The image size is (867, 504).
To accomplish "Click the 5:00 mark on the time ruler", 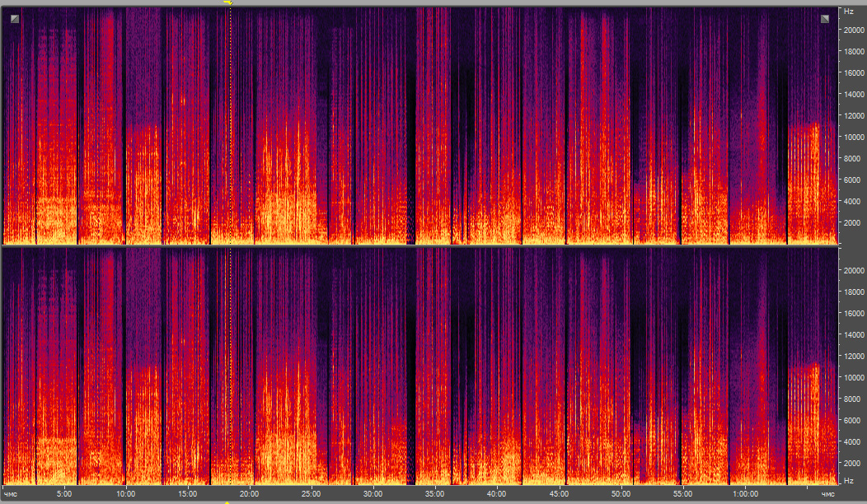I will point(64,494).
